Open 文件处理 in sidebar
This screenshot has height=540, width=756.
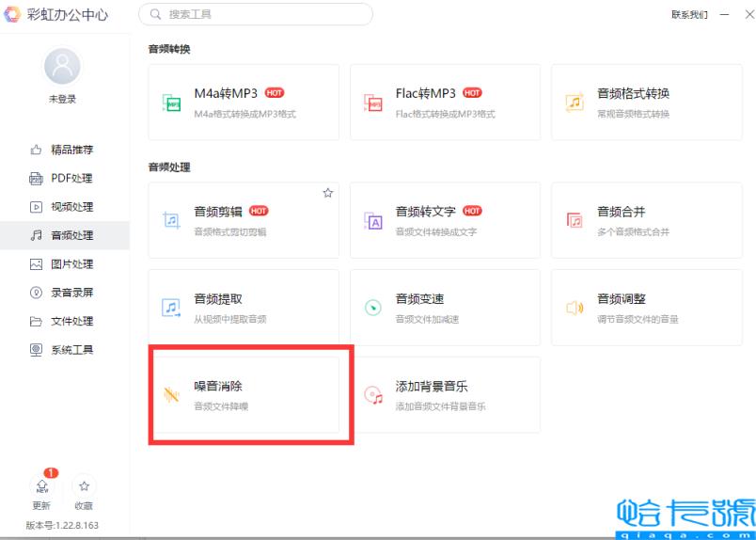[65, 321]
